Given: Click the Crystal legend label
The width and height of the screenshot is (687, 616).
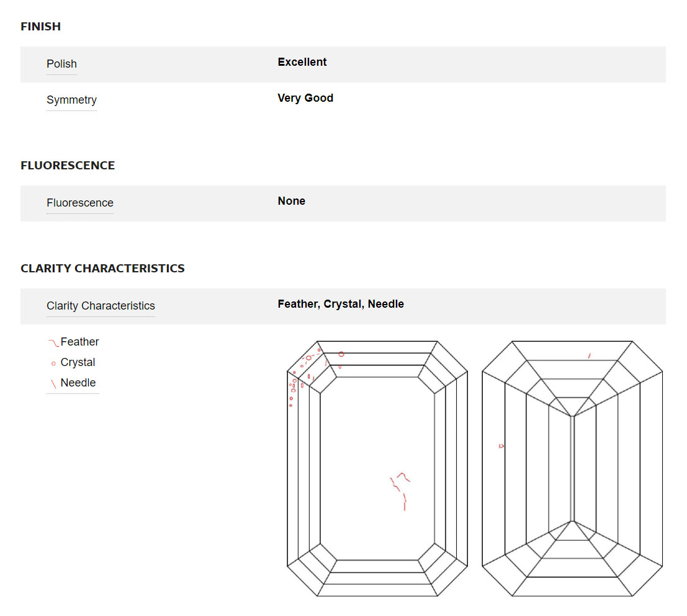Looking at the screenshot, I should click(x=78, y=362).
